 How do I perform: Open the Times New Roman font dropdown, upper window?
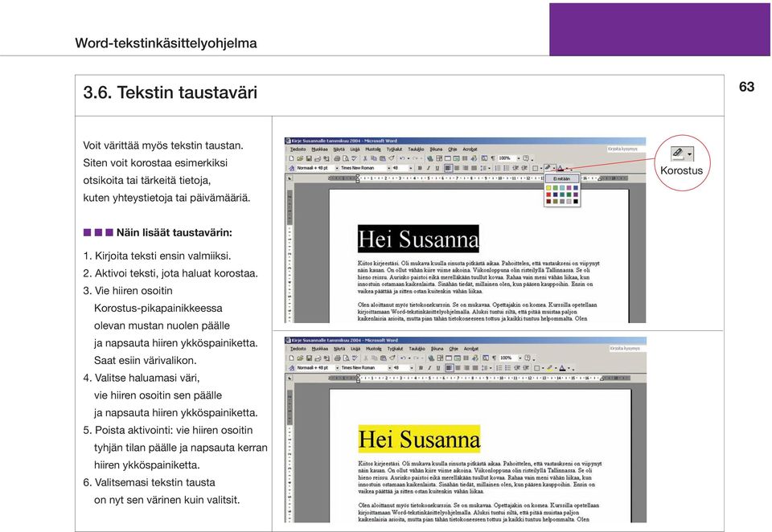(x=389, y=168)
